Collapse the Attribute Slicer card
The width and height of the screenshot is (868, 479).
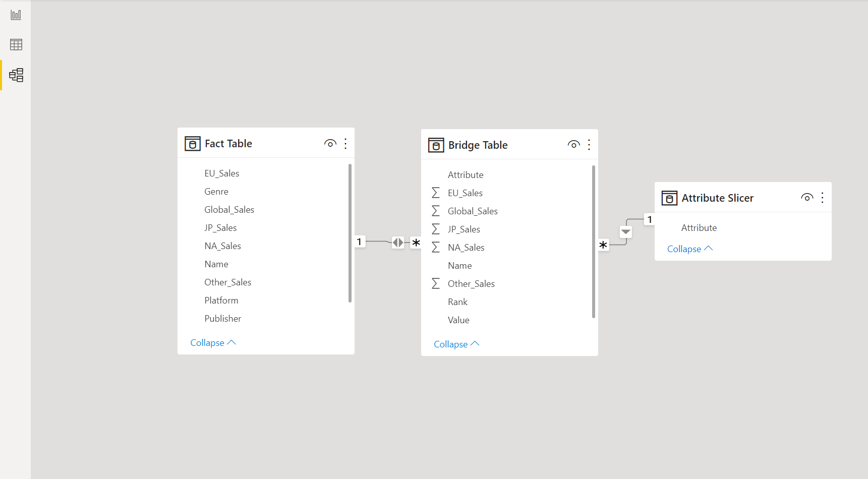pyautogui.click(x=689, y=249)
